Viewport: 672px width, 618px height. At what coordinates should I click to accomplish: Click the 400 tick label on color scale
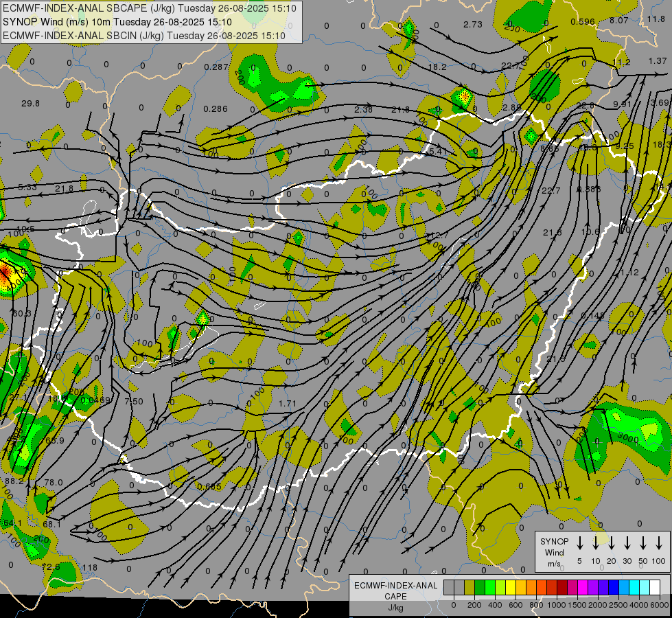[495, 605]
